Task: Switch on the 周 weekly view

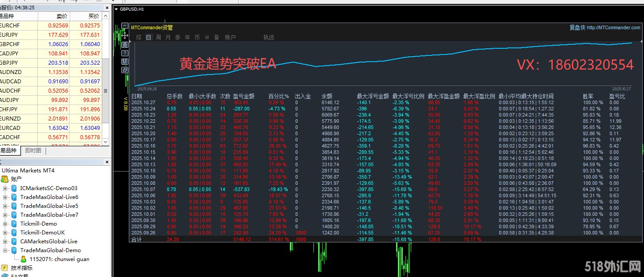Action: [158, 37]
